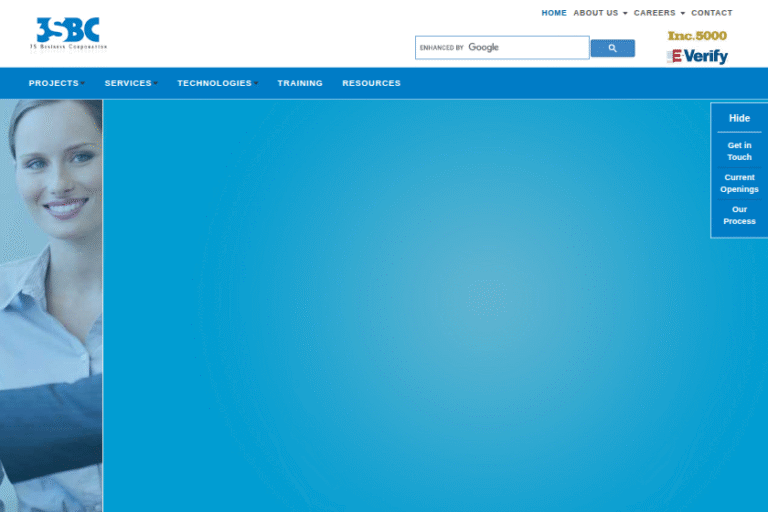The image size is (768, 512).
Task: Select Get in Touch in side panel
Action: (739, 151)
